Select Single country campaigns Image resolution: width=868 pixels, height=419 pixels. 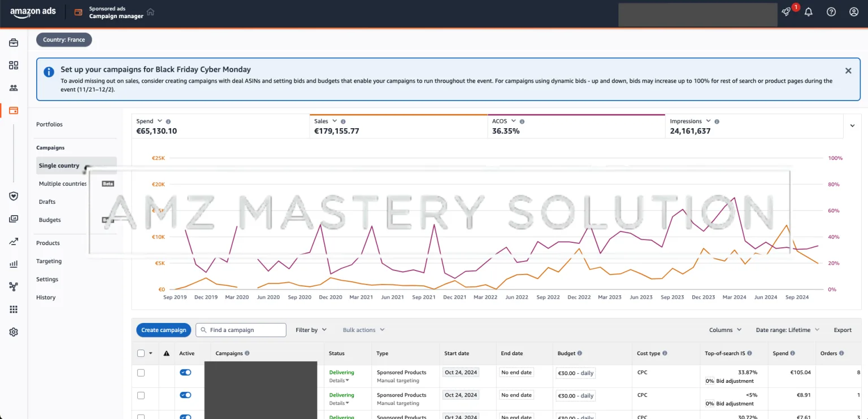(x=76, y=165)
